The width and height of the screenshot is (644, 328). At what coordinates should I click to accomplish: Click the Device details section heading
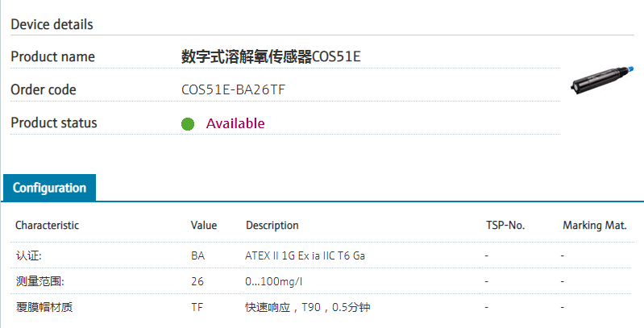52,24
